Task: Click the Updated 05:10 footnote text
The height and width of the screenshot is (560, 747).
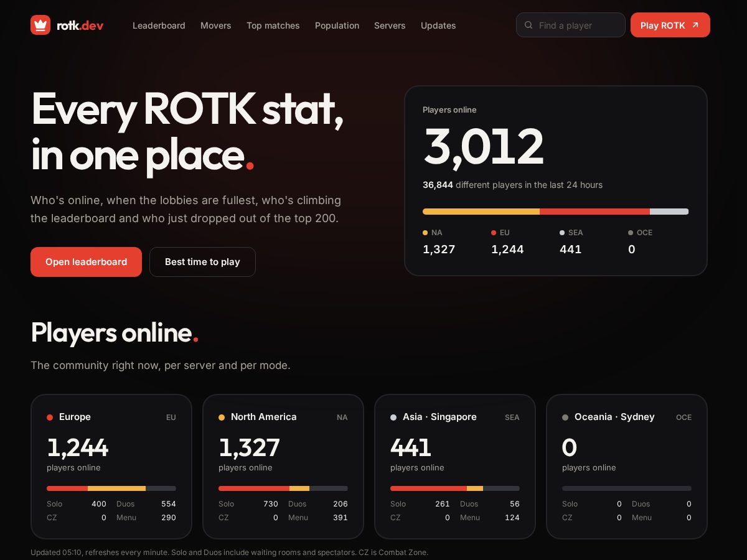Action: [x=229, y=553]
